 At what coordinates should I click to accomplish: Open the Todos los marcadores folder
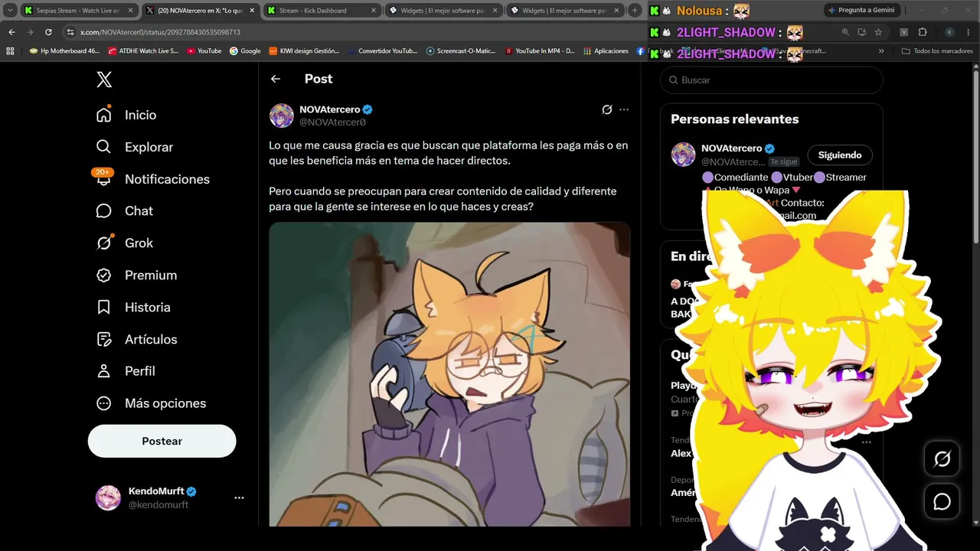tap(937, 51)
